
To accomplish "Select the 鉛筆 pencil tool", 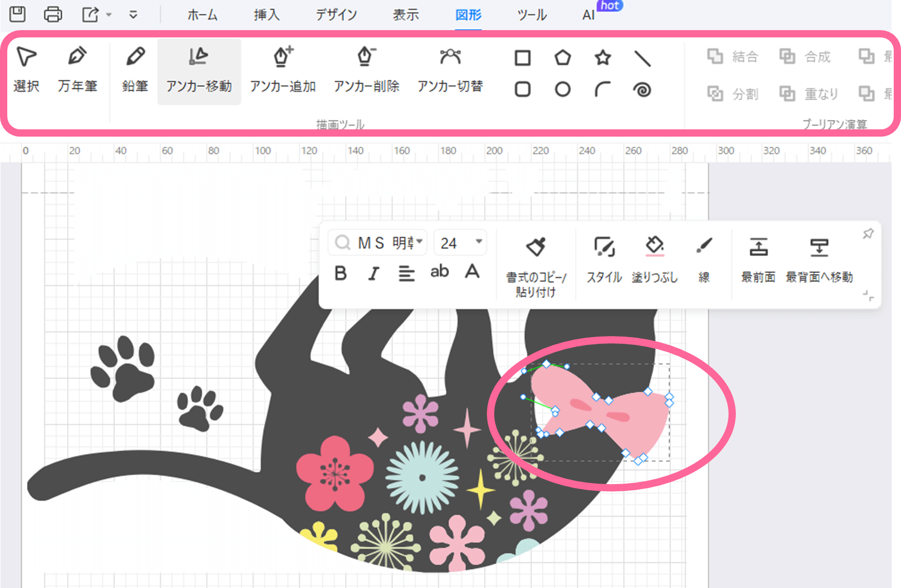I will pyautogui.click(x=135, y=69).
